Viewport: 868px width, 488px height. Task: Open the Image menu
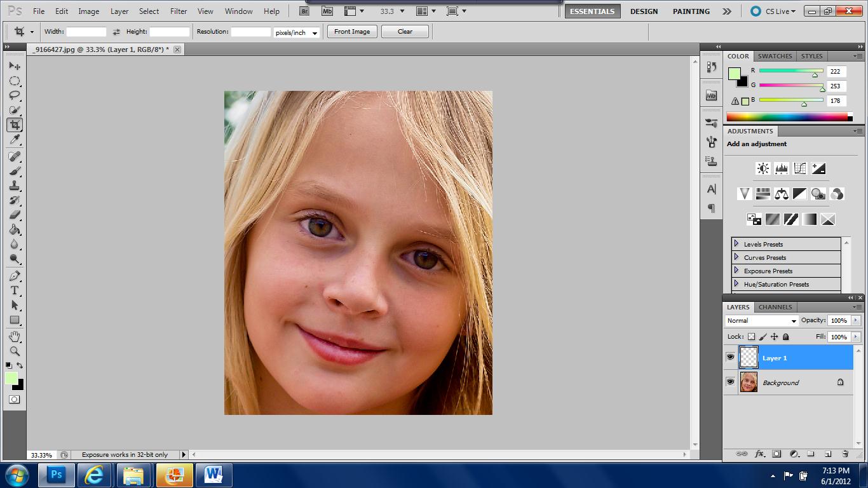(x=88, y=11)
